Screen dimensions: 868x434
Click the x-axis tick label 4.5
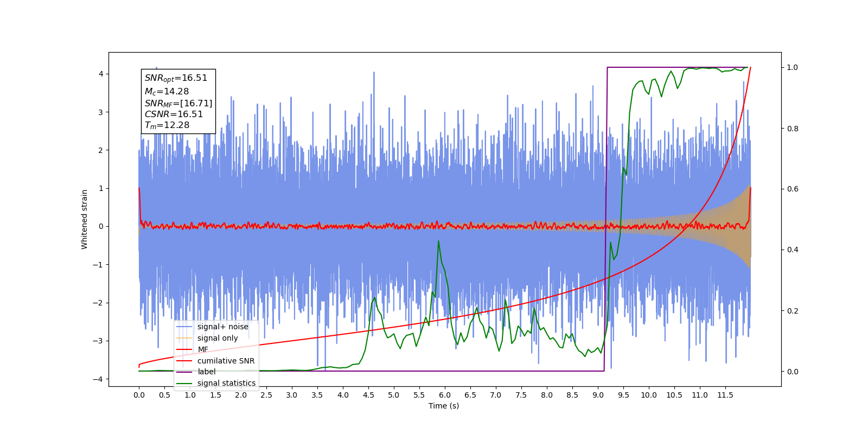368,395
